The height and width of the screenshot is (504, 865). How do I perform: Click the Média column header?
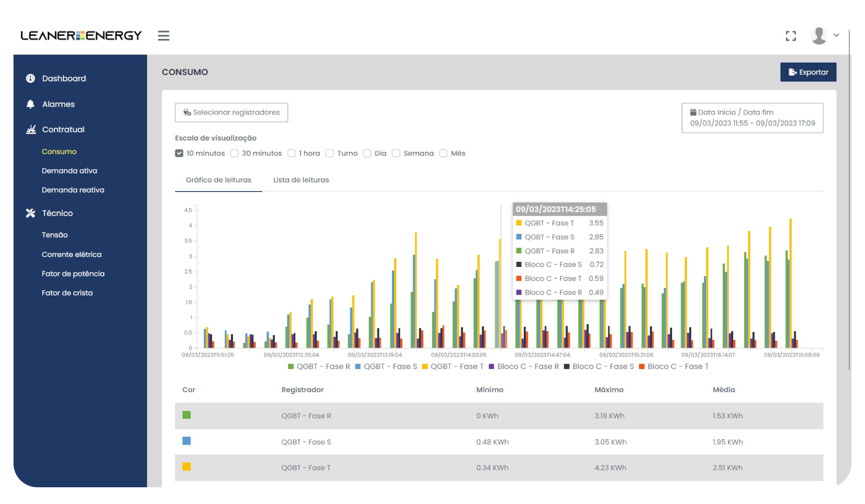[x=723, y=390]
